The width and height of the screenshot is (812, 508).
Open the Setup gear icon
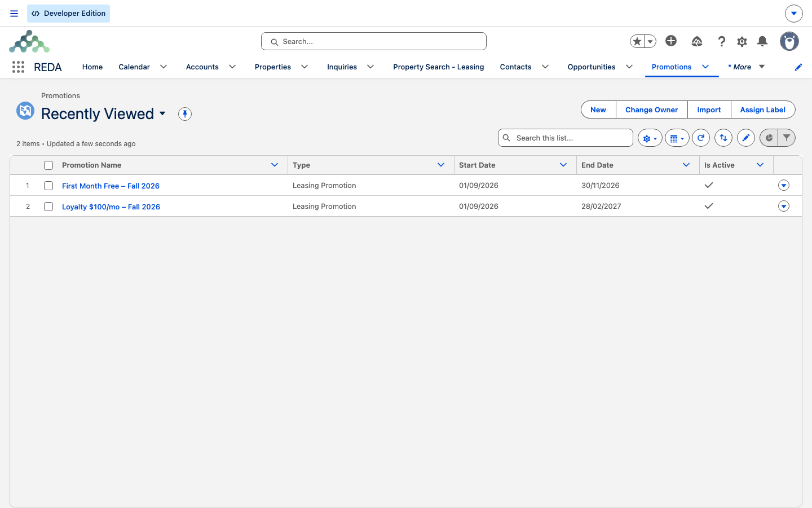click(742, 41)
